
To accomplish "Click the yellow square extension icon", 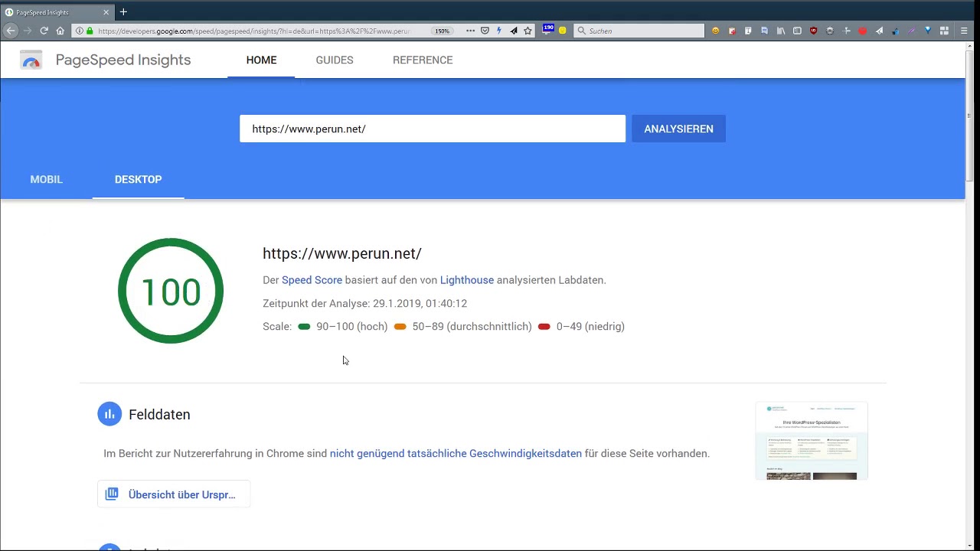I will click(x=563, y=31).
